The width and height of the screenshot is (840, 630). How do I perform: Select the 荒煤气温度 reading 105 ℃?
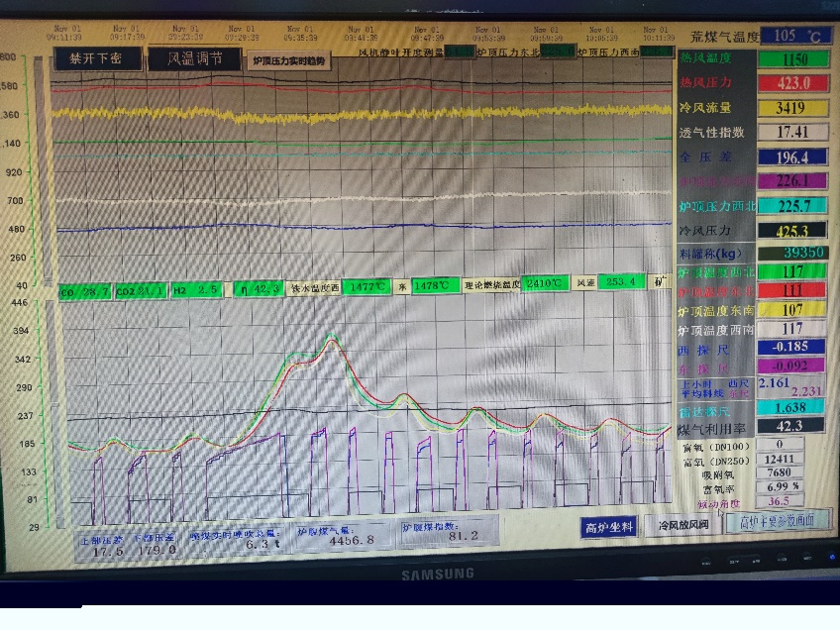click(x=795, y=36)
